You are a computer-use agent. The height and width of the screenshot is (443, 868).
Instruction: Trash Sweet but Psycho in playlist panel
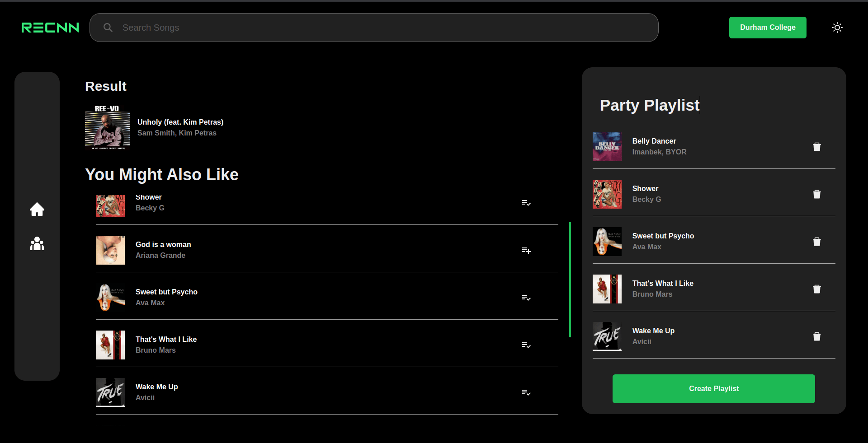tap(816, 242)
